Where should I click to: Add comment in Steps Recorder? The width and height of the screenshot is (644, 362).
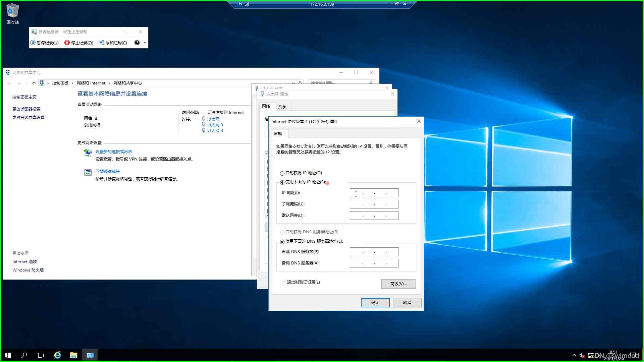click(113, 43)
